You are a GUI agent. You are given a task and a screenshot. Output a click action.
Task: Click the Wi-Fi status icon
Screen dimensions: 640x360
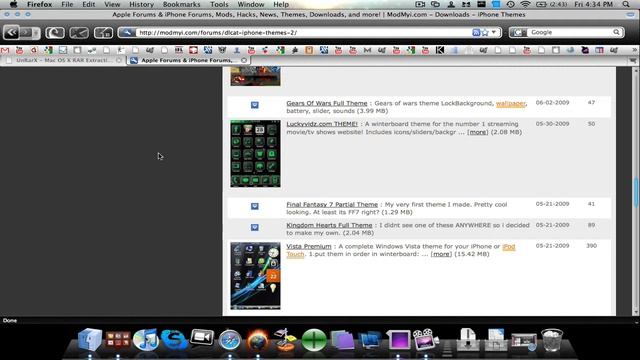pos(525,4)
